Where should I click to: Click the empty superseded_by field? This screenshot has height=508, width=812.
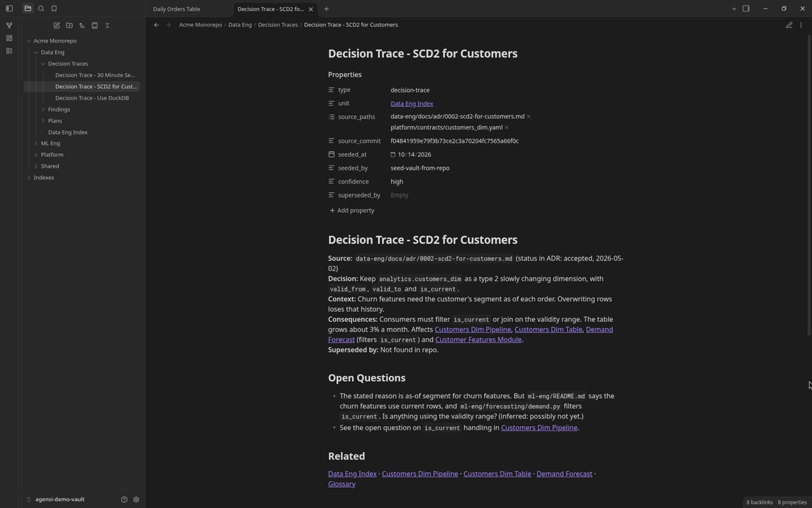point(400,195)
